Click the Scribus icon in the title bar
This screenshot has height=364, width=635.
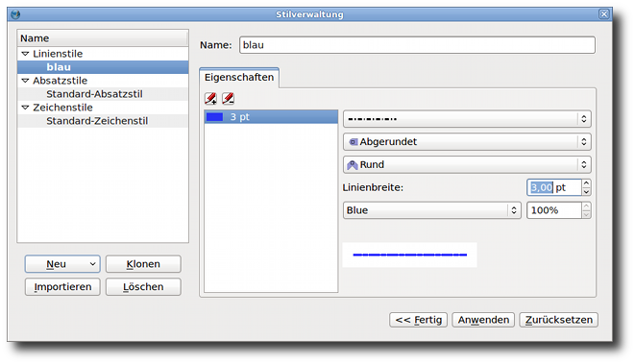[15, 14]
